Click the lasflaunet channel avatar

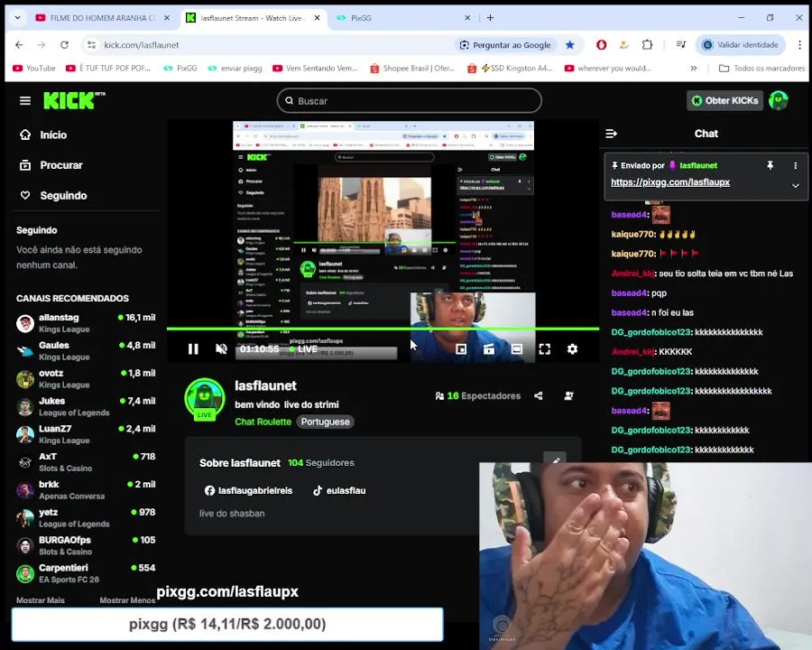pos(205,399)
